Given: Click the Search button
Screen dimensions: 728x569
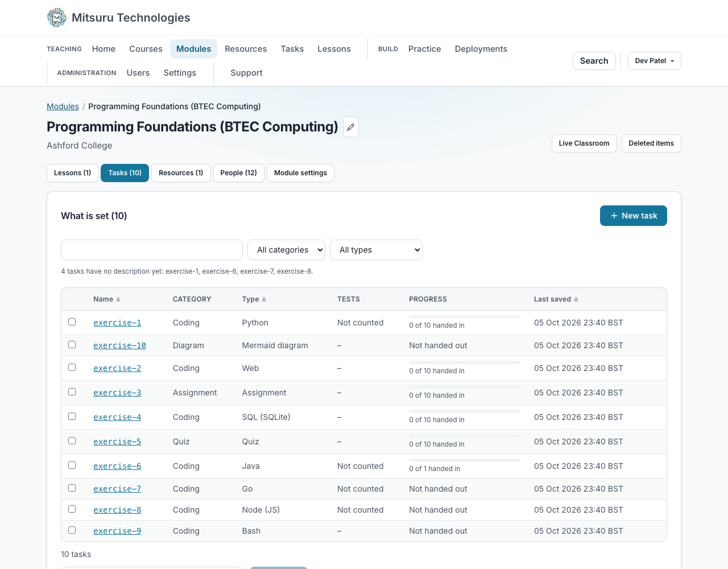Looking at the screenshot, I should pos(594,61).
